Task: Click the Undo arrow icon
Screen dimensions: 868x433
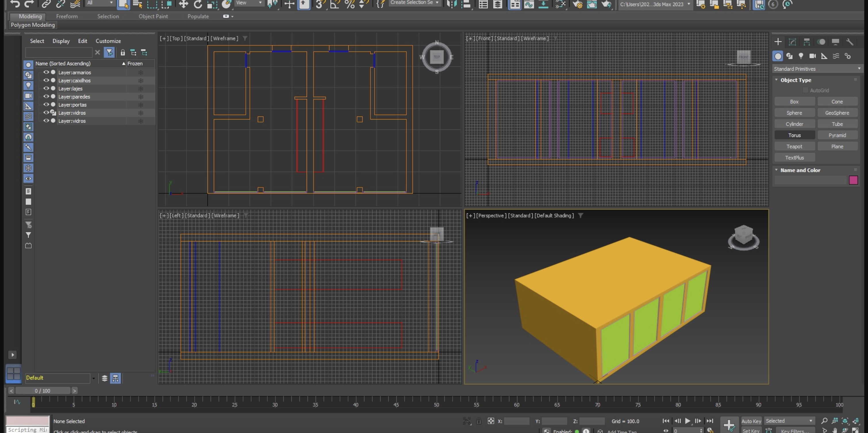Action: point(15,4)
